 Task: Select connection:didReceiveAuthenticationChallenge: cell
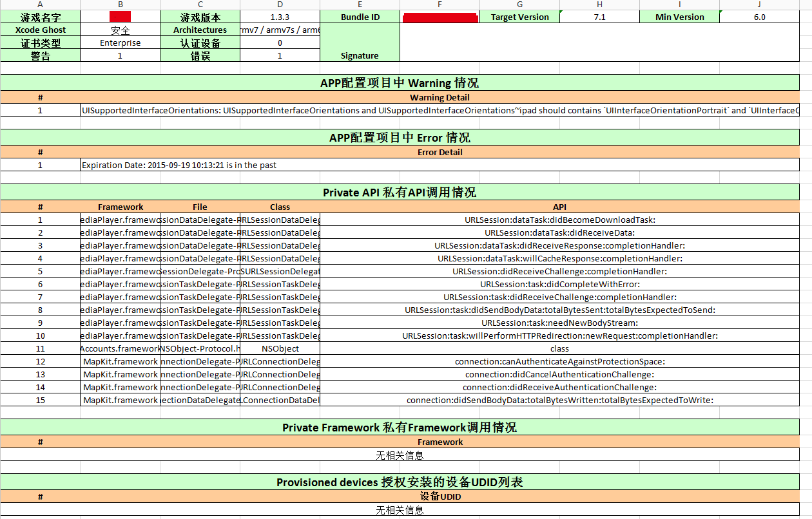(559, 387)
